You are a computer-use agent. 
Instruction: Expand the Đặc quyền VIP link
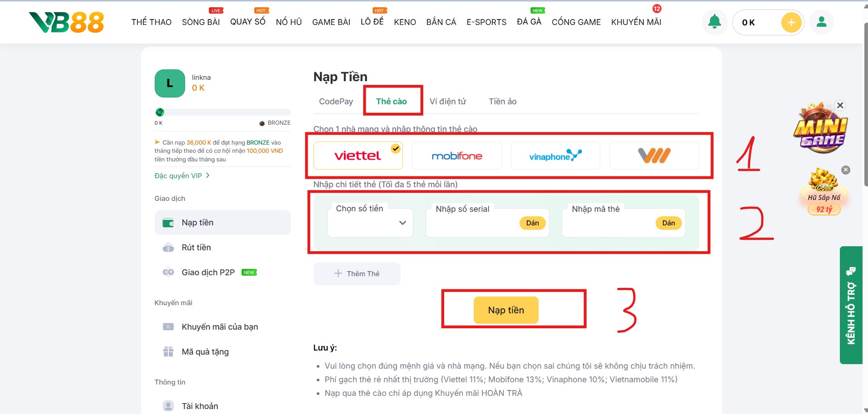(182, 175)
